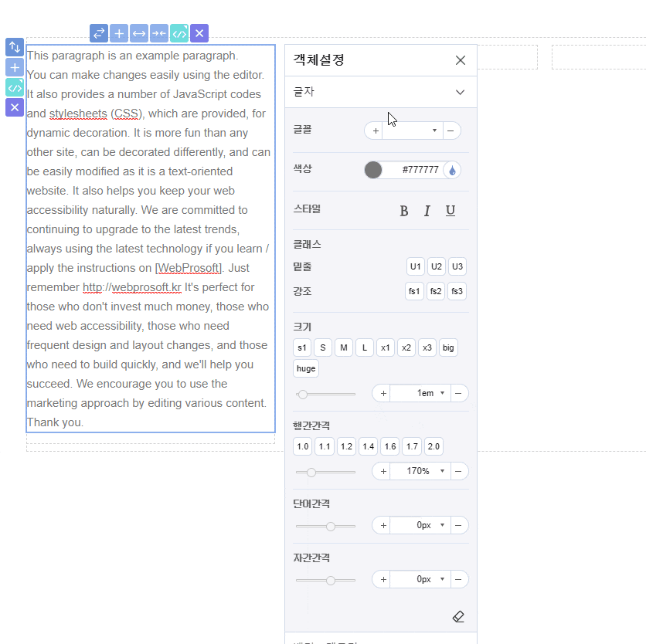Image resolution: width=646 pixels, height=644 pixels.
Task: Open the 170% line-height dropdown
Action: tap(442, 471)
